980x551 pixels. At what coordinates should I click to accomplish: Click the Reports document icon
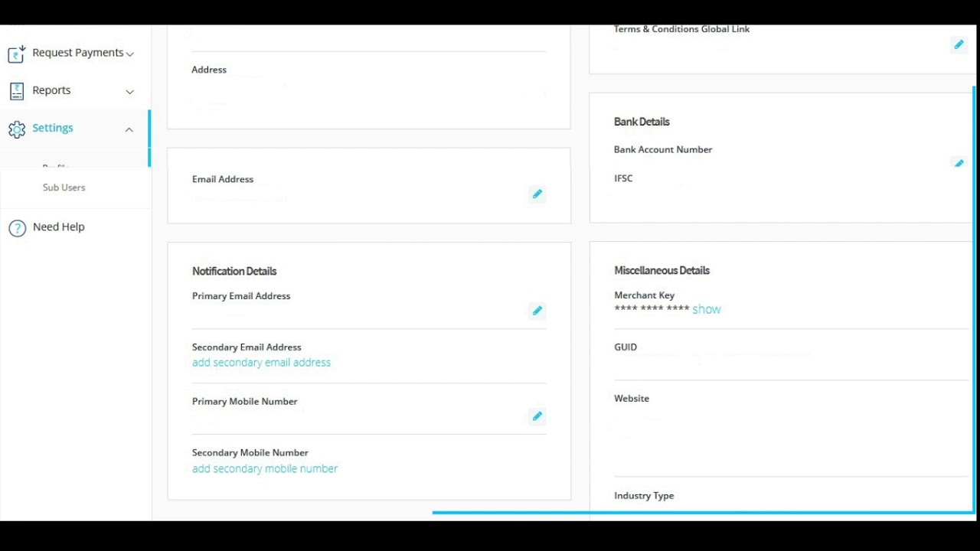click(16, 91)
